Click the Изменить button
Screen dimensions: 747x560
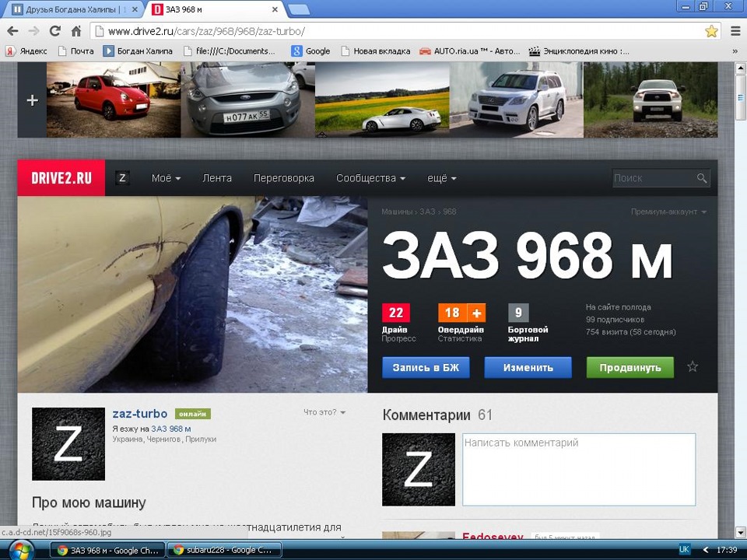coord(528,368)
